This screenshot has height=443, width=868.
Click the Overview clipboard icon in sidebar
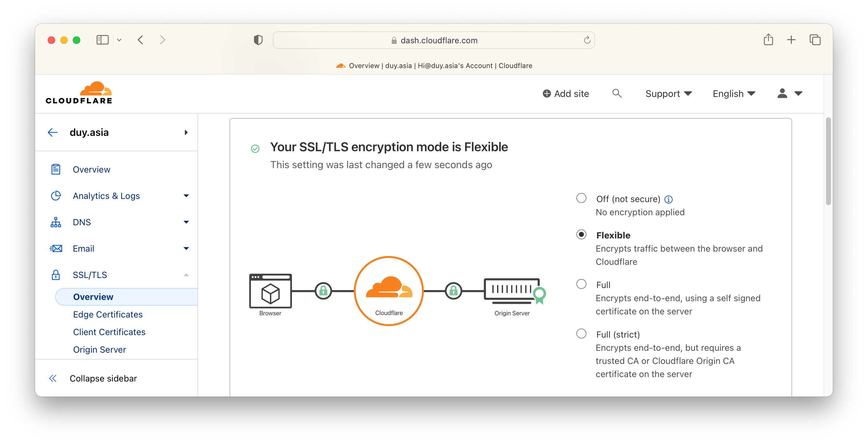(x=56, y=168)
